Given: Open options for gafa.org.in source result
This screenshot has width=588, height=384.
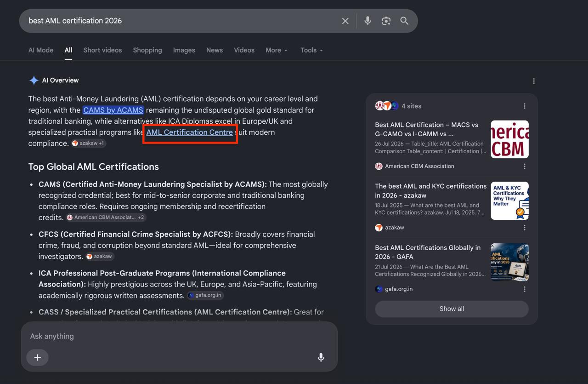Looking at the screenshot, I should pos(525,289).
